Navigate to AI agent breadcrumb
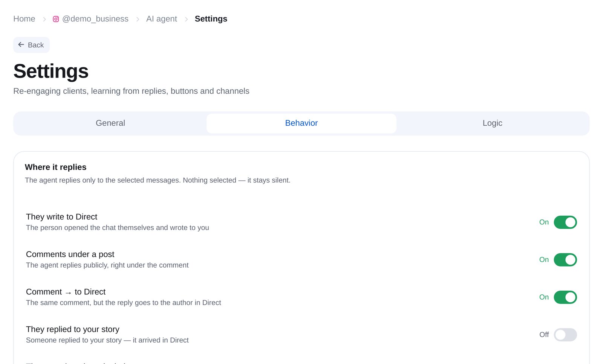This screenshot has width=603, height=364. tap(162, 19)
